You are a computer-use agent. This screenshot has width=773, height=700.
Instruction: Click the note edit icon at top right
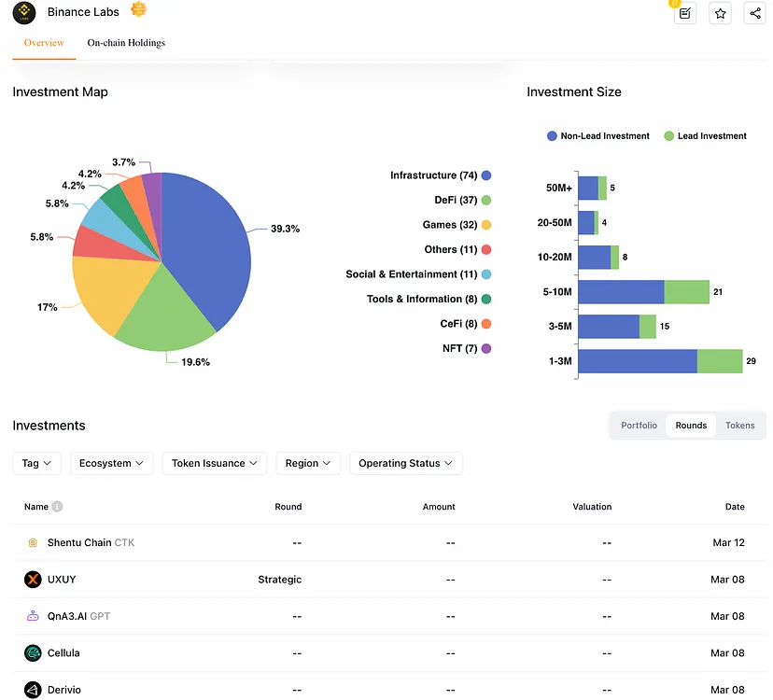[x=685, y=13]
